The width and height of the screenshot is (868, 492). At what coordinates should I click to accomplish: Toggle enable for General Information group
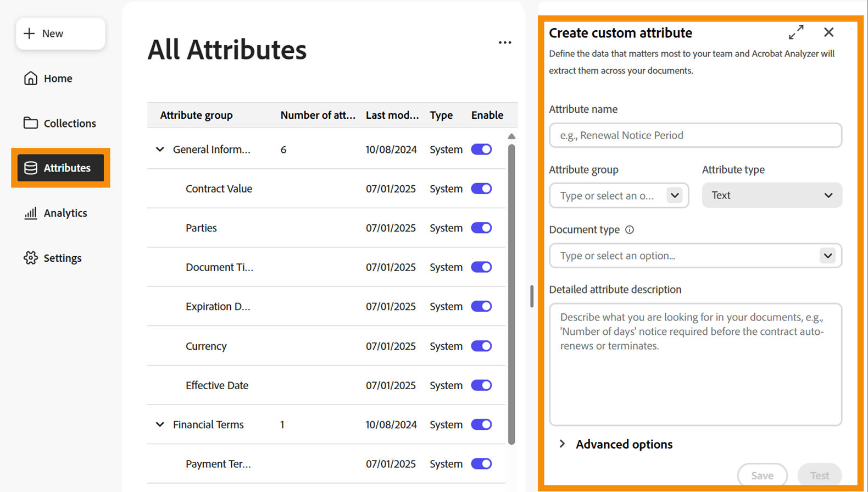click(x=481, y=150)
